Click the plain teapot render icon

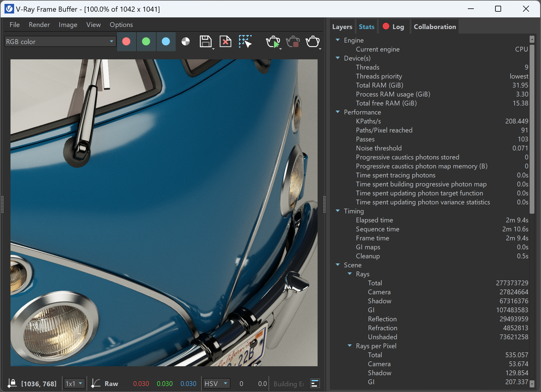pos(313,42)
